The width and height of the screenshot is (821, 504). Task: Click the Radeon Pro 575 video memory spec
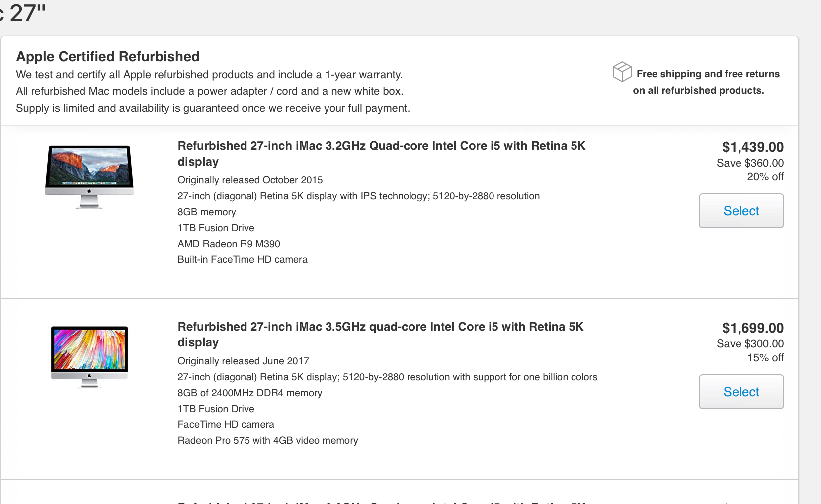point(268,440)
